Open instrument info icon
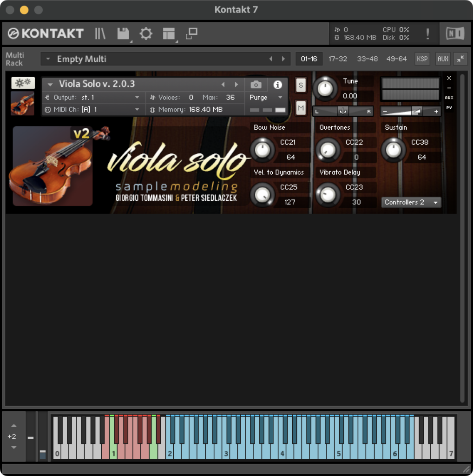 point(277,85)
